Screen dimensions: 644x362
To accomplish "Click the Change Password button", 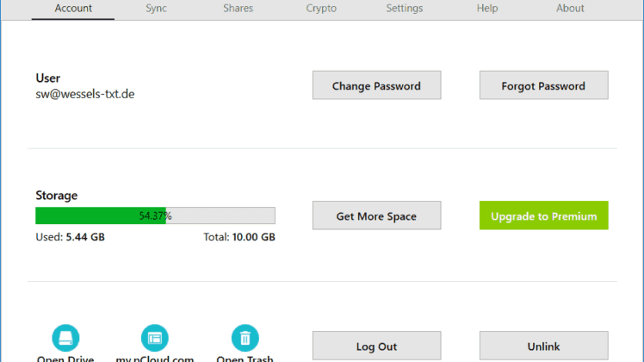I will [x=376, y=86].
